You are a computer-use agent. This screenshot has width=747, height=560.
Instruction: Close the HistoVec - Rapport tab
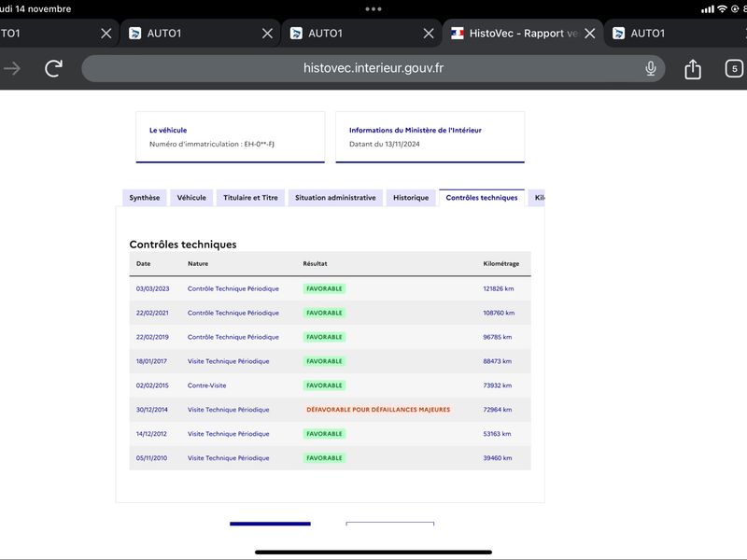pos(590,34)
